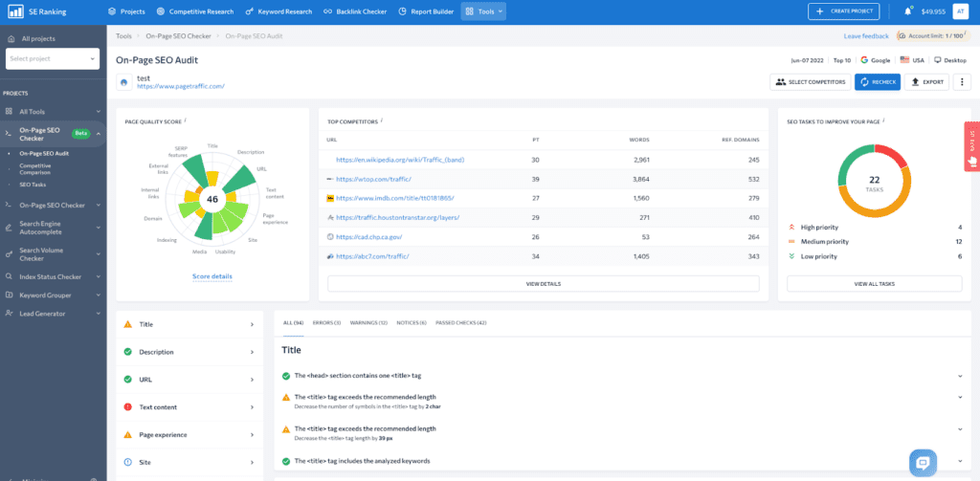Click the Index Status Checker magnifier icon

tap(9, 276)
